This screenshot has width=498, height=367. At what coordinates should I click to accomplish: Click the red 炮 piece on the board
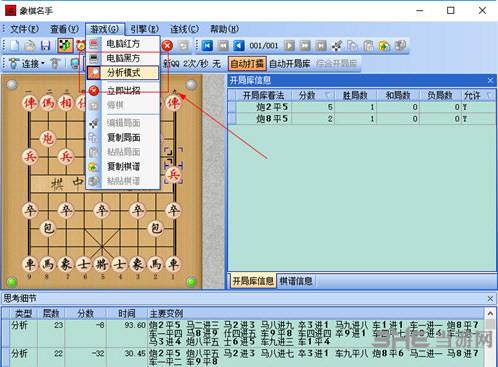click(x=48, y=138)
